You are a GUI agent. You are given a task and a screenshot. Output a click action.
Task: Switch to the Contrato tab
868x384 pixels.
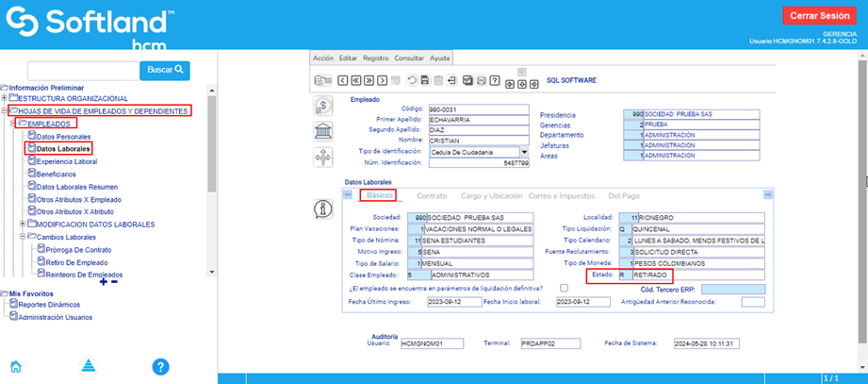[x=432, y=195]
